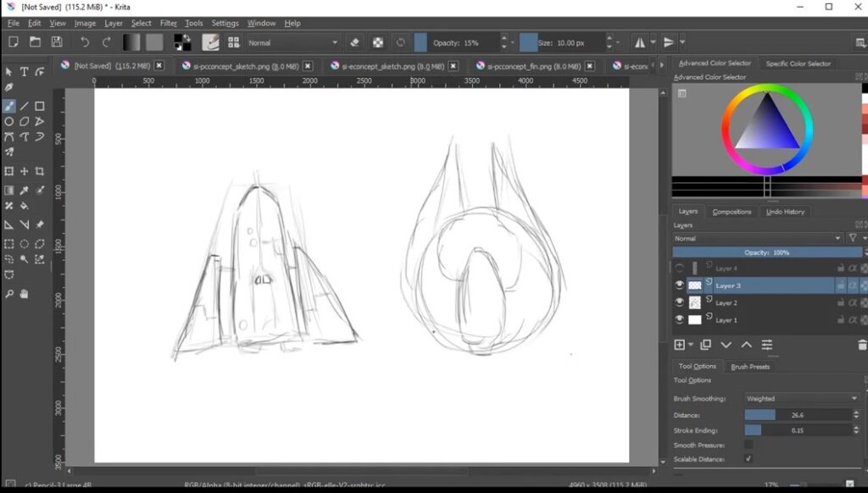Open the Brush Smoothing Weighted dropdown
Image resolution: width=868 pixels, height=493 pixels.
coord(801,398)
